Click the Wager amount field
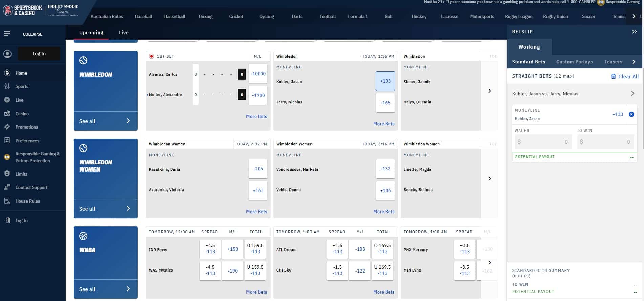This screenshot has height=301, width=644. 543,142
